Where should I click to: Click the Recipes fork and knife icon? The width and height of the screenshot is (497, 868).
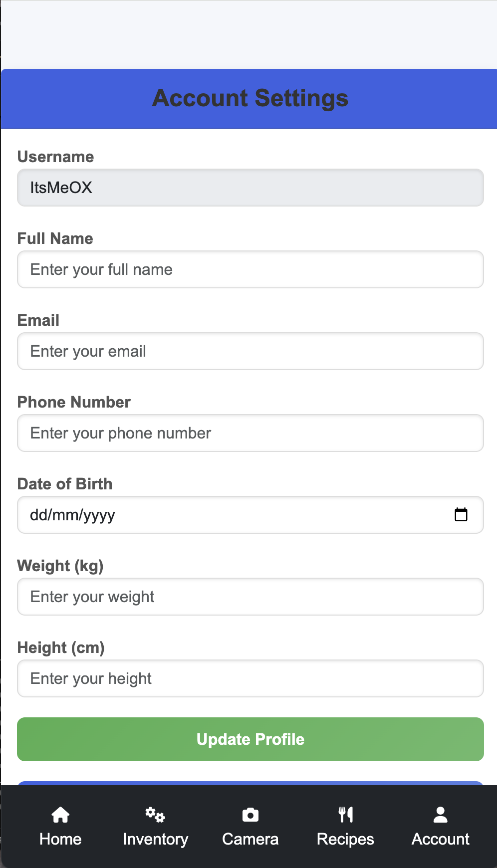(x=345, y=815)
